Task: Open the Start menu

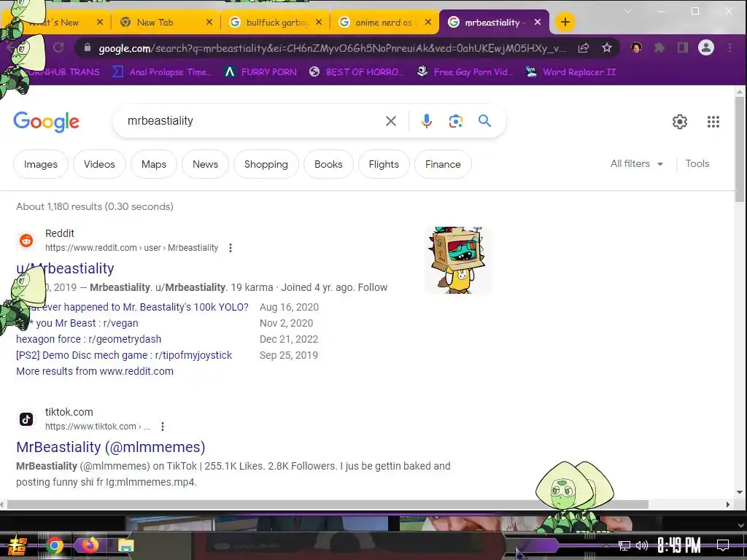Action: (x=18, y=545)
